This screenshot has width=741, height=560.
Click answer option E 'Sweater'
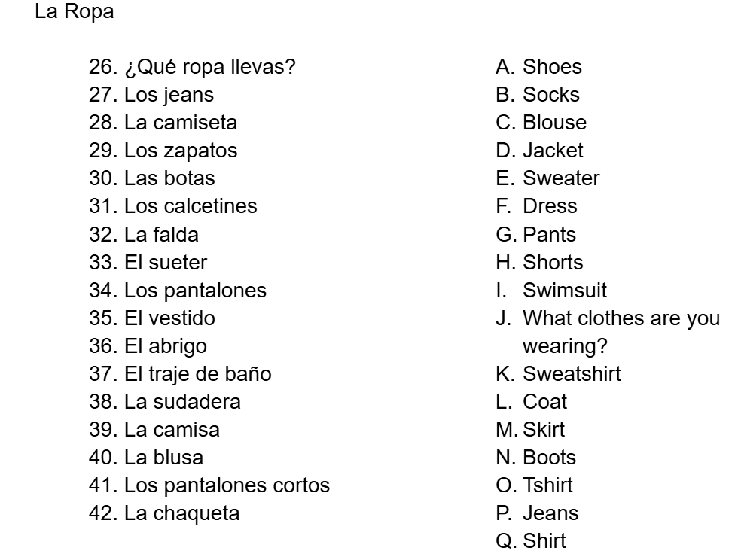click(561, 178)
